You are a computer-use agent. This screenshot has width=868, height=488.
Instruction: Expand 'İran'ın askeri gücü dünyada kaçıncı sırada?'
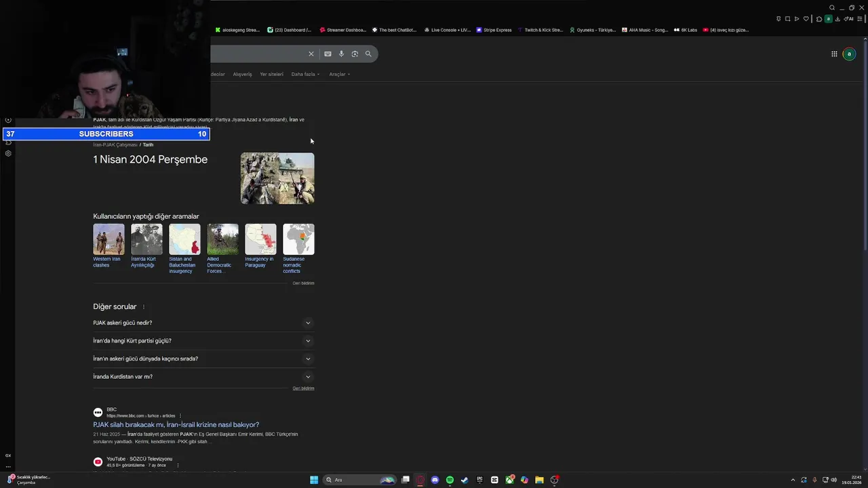(x=203, y=359)
